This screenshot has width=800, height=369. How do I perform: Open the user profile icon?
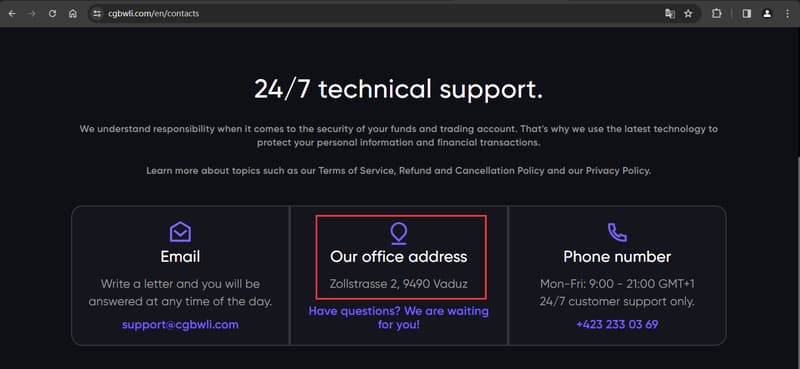[767, 14]
